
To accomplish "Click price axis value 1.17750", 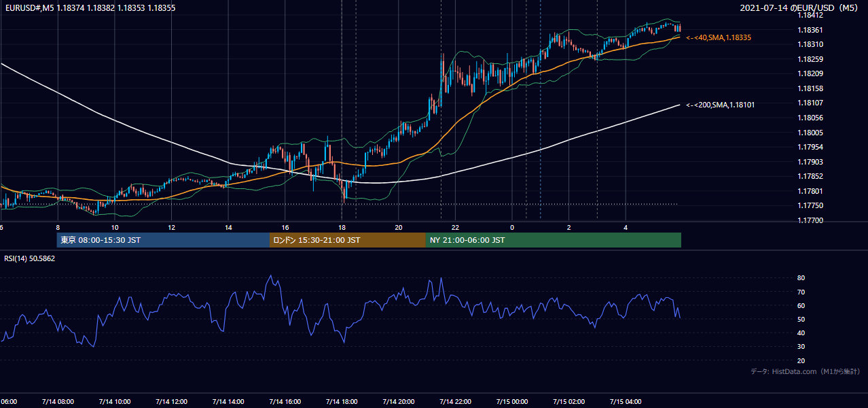I will [810, 206].
